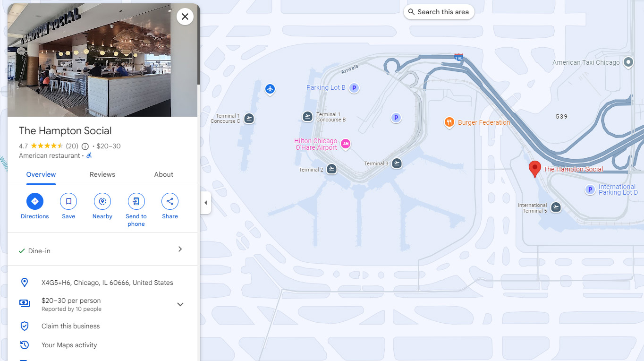
Task: Click the International Parking Lot D marker
Action: click(x=590, y=190)
